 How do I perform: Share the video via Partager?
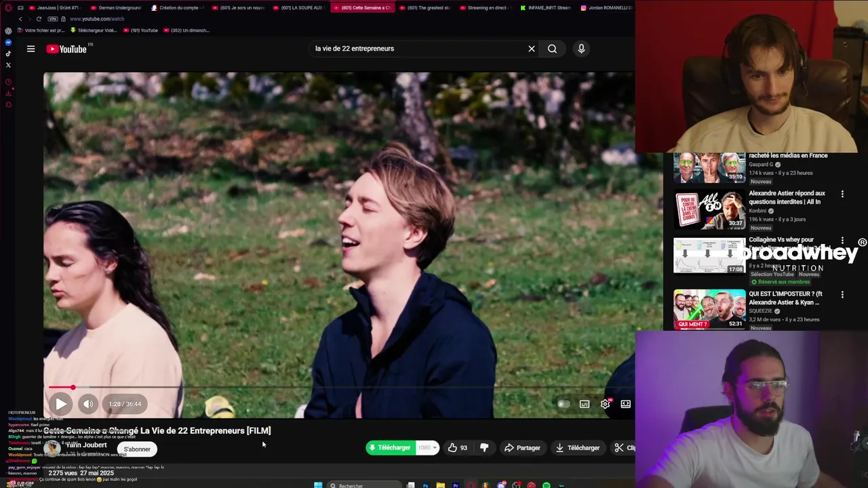522,448
